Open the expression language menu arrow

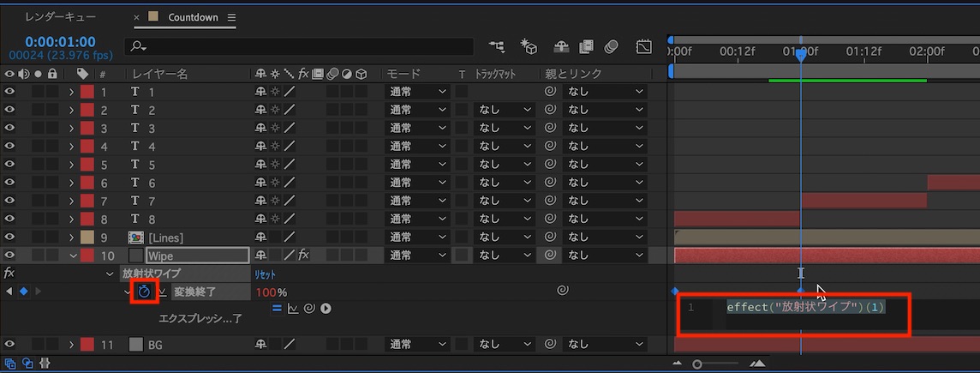(326, 309)
